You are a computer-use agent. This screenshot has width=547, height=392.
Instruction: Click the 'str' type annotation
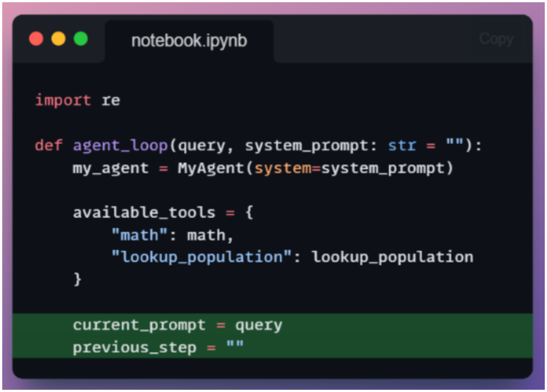(402, 145)
